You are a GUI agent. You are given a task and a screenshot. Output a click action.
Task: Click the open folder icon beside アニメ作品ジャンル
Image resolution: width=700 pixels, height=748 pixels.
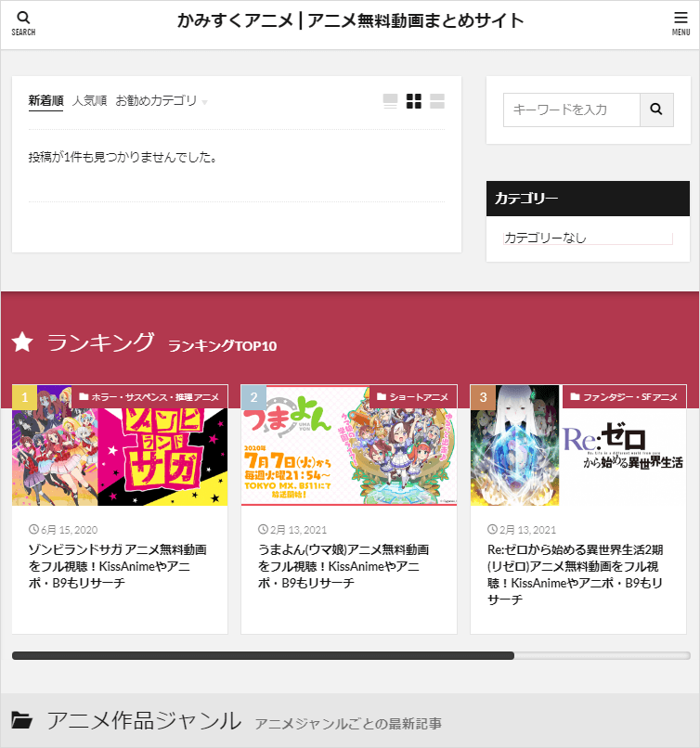coord(22,720)
